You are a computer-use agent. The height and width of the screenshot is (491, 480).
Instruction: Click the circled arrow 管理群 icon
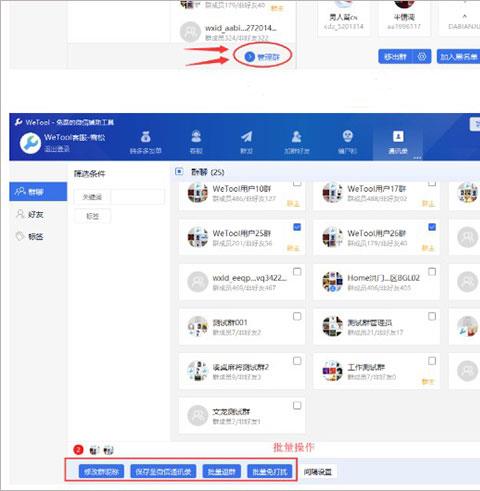249,57
